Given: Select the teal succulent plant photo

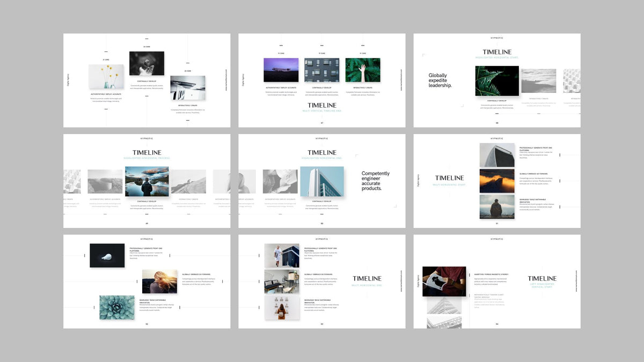Looking at the screenshot, I should [117, 308].
